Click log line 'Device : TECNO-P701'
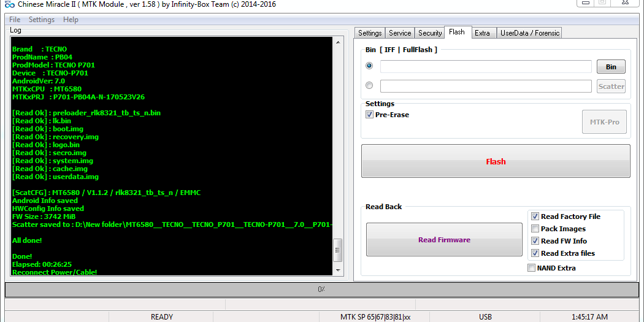The width and height of the screenshot is (644, 322). pos(50,73)
